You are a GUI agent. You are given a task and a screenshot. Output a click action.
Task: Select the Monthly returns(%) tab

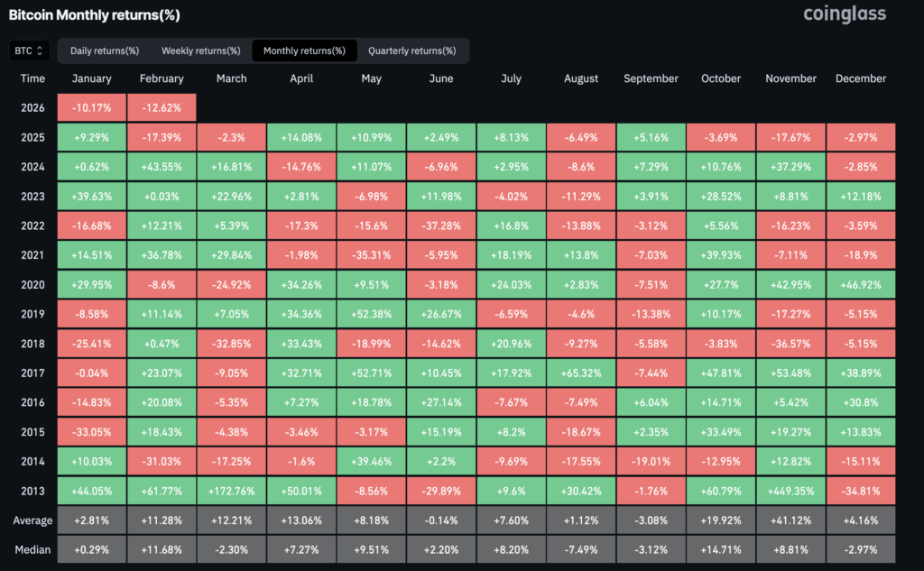tap(307, 51)
